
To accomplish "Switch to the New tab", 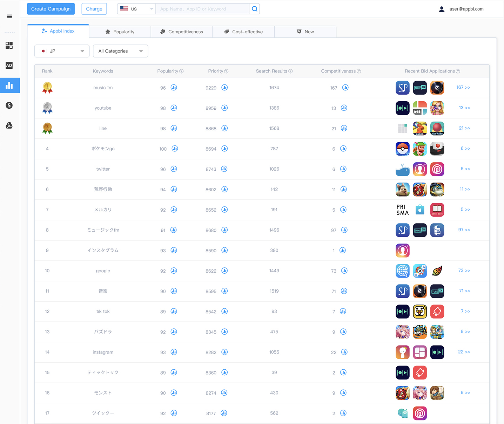I will pos(305,32).
